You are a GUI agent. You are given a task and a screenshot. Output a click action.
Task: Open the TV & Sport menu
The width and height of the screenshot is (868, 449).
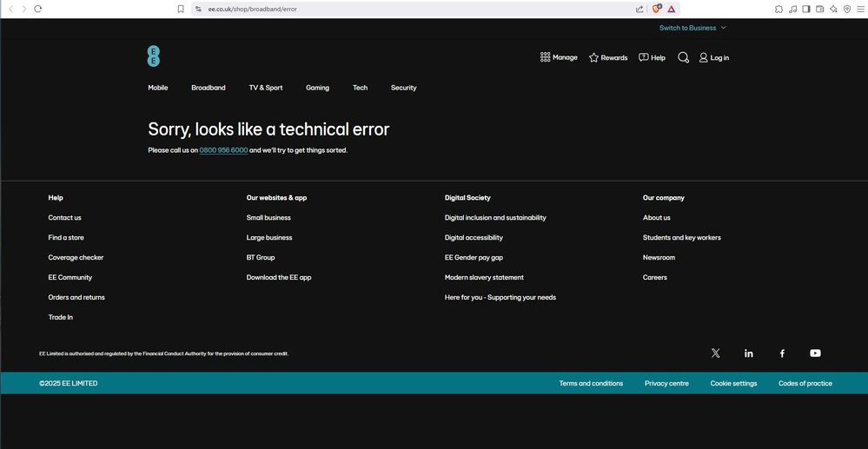[266, 88]
